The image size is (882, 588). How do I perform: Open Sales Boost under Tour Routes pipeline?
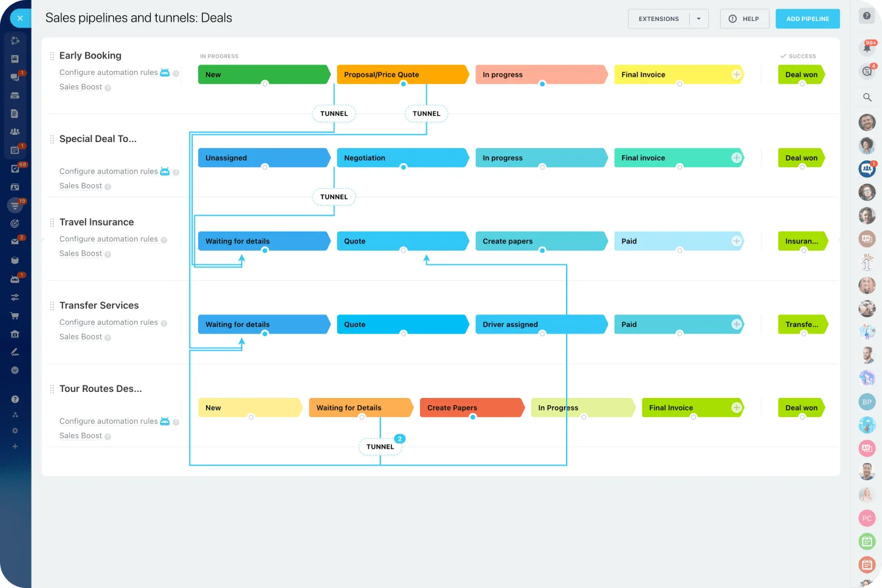point(79,435)
